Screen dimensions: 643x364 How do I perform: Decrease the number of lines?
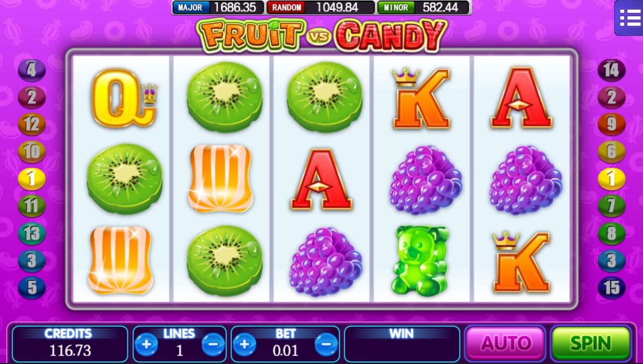(x=213, y=345)
